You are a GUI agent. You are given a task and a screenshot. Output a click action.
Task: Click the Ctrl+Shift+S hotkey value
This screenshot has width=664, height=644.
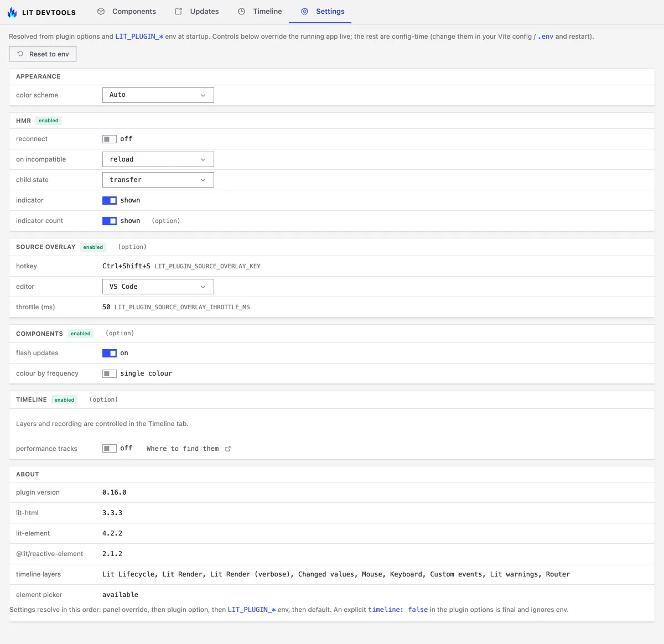point(126,266)
